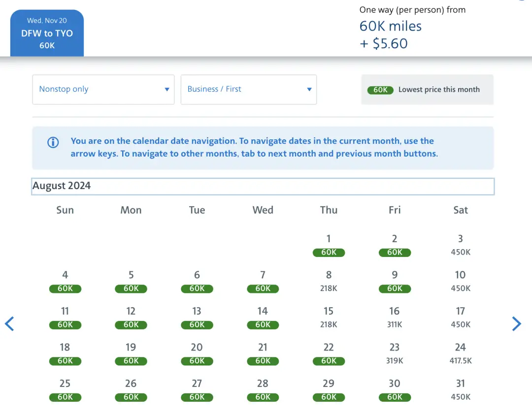Select Monday August 26 at 60K
Viewport: 532px width, 418px height.
(131, 390)
